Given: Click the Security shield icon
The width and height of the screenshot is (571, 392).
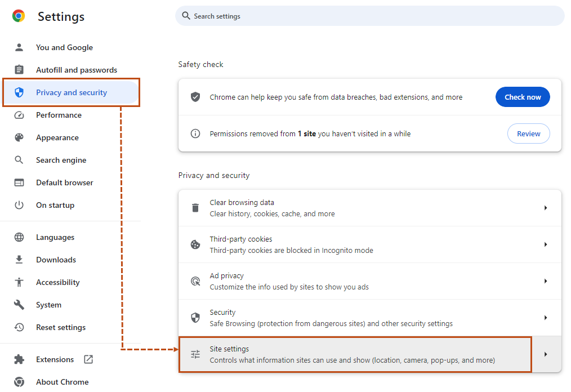Looking at the screenshot, I should click(x=195, y=317).
